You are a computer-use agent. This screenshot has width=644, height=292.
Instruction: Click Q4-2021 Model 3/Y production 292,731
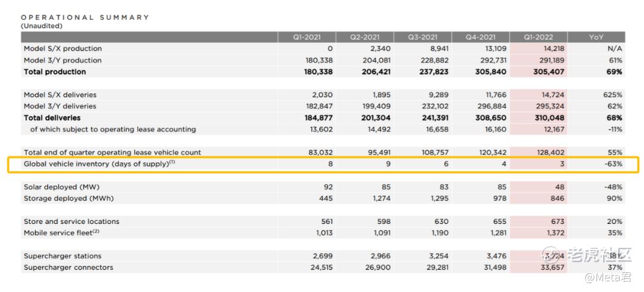pos(493,60)
